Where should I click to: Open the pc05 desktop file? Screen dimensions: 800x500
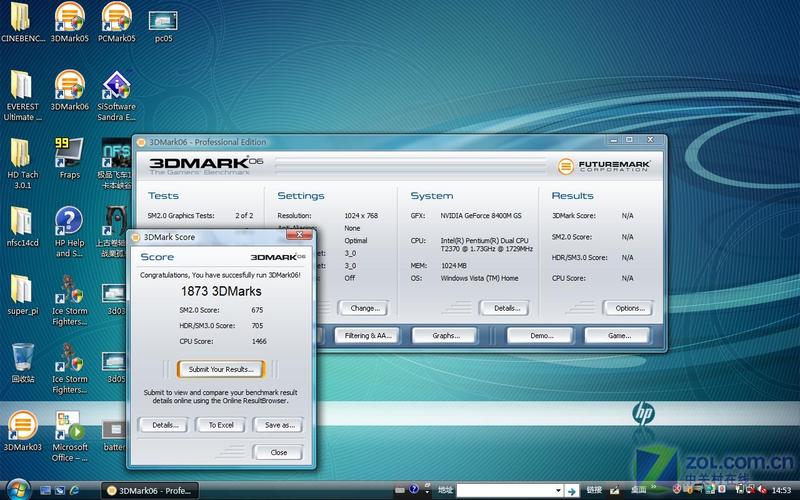pos(163,26)
